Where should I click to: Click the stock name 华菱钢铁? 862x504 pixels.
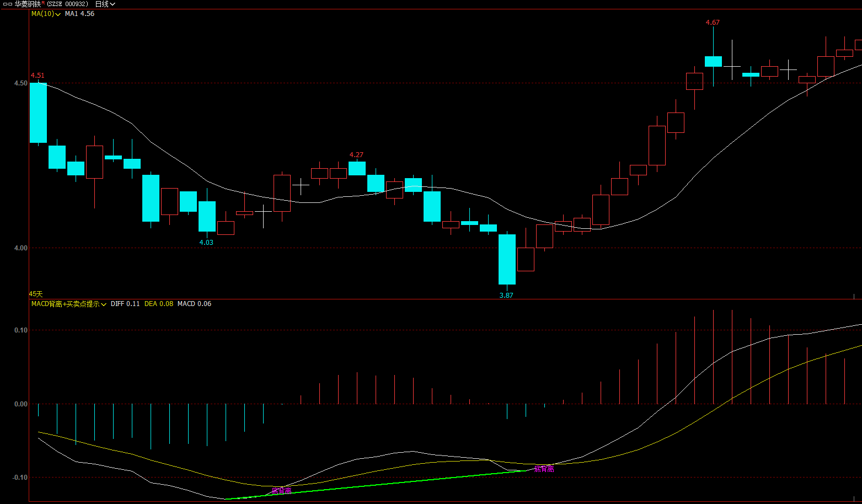(x=28, y=4)
